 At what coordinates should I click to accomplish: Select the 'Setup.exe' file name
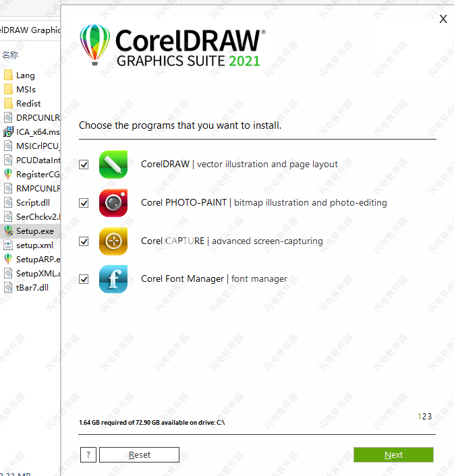coord(35,231)
